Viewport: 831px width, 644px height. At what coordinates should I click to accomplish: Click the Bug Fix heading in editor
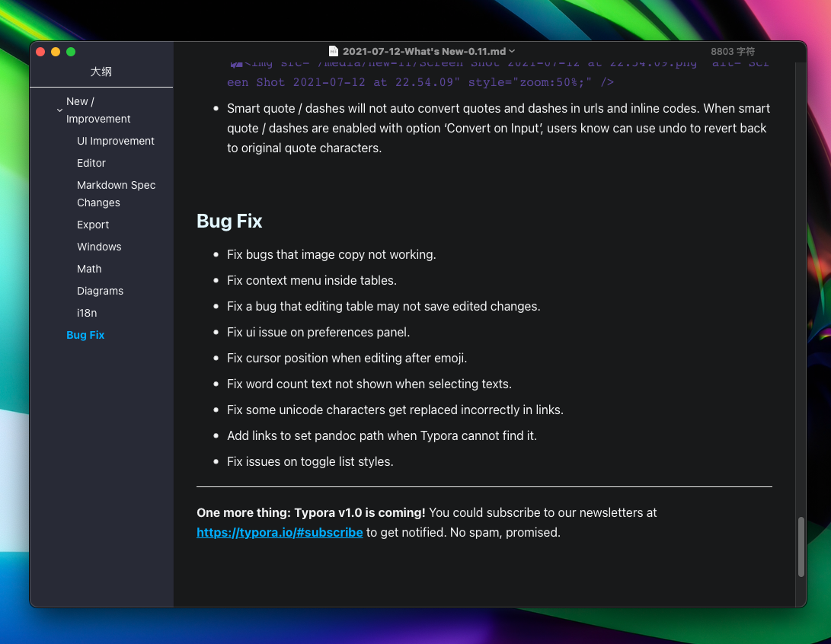(x=229, y=221)
